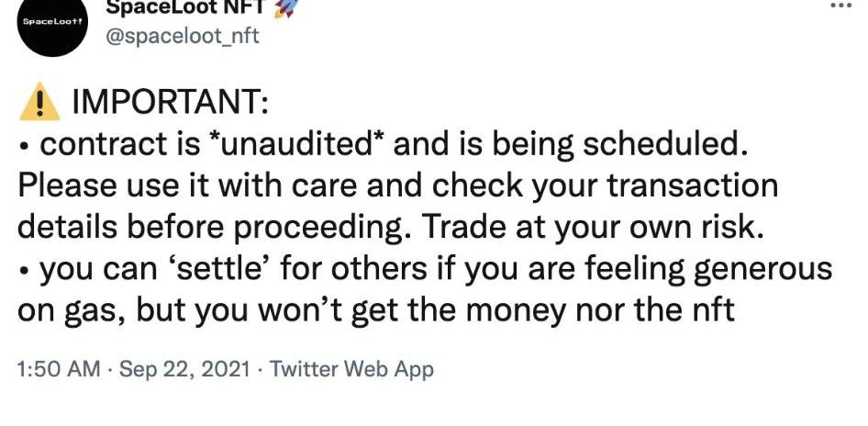Click the text "is being scheduled."
This screenshot has height=426, width=868.
tap(603, 145)
